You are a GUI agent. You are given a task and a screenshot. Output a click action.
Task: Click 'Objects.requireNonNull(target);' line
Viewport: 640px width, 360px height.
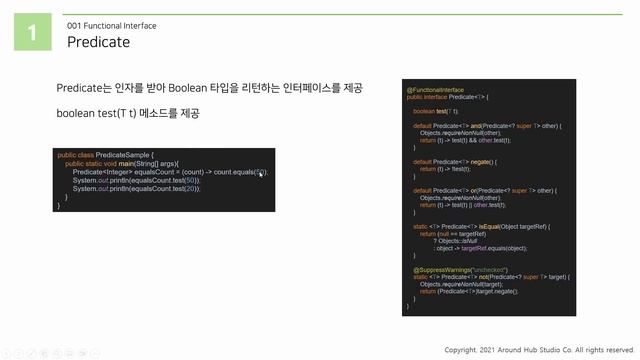tap(461, 284)
